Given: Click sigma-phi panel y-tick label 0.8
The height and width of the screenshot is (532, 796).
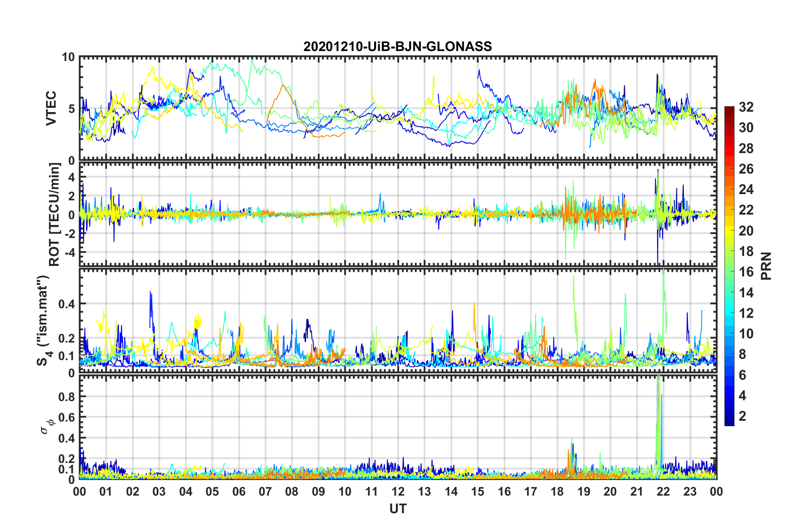Looking at the screenshot, I should [x=67, y=396].
